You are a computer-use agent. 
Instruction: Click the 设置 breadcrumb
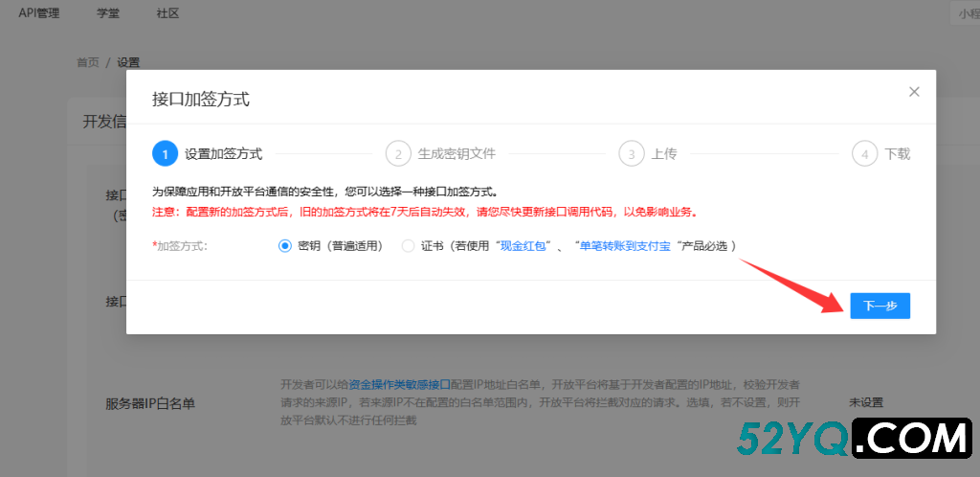[x=128, y=62]
